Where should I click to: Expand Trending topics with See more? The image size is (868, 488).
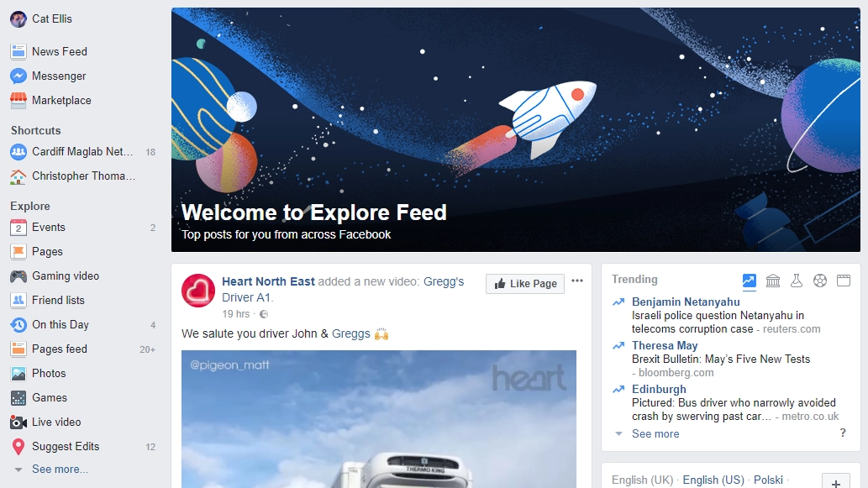(655, 433)
